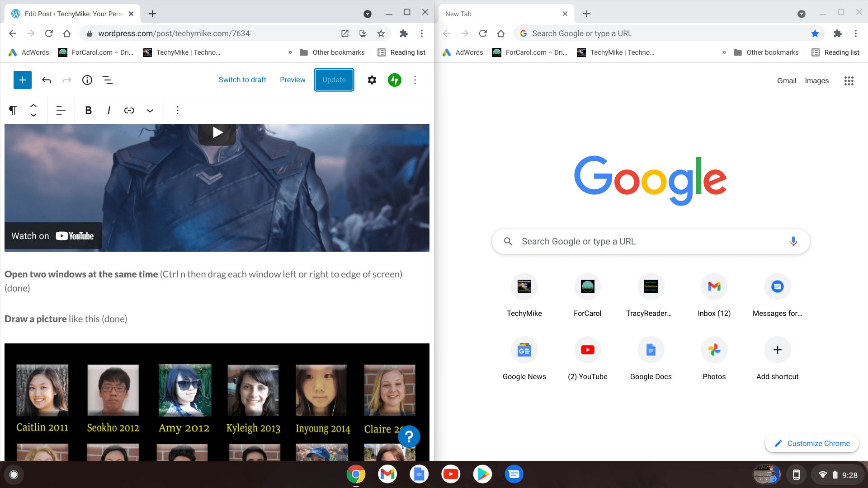The height and width of the screenshot is (488, 868).
Task: Open the Google apps grid icon
Action: 849,81
